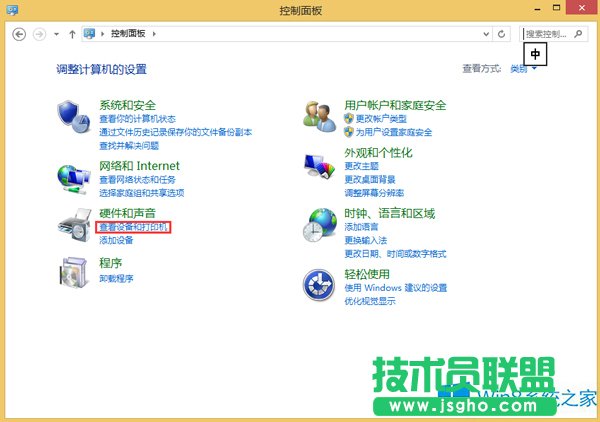
Task: Open the 卸载程序 link
Action: 116,278
